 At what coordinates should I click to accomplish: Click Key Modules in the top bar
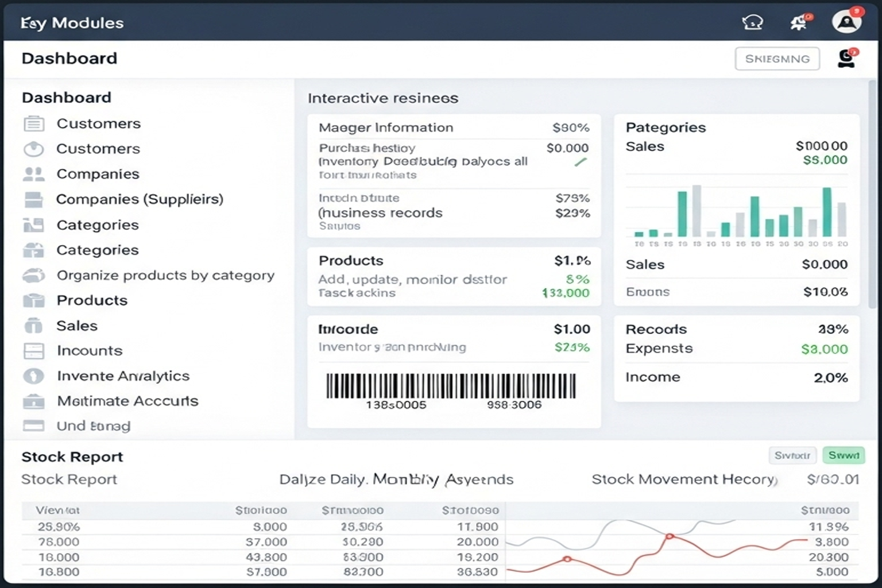[x=71, y=23]
